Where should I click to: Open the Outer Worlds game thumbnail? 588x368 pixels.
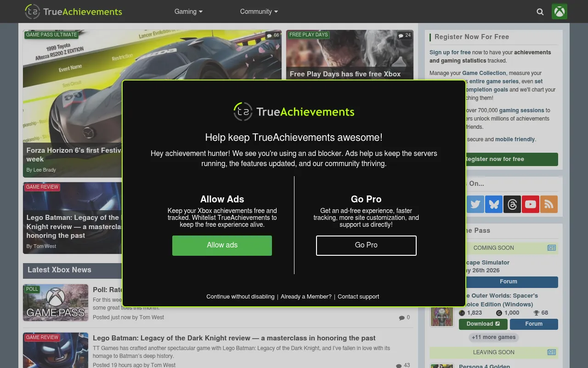pos(442,316)
